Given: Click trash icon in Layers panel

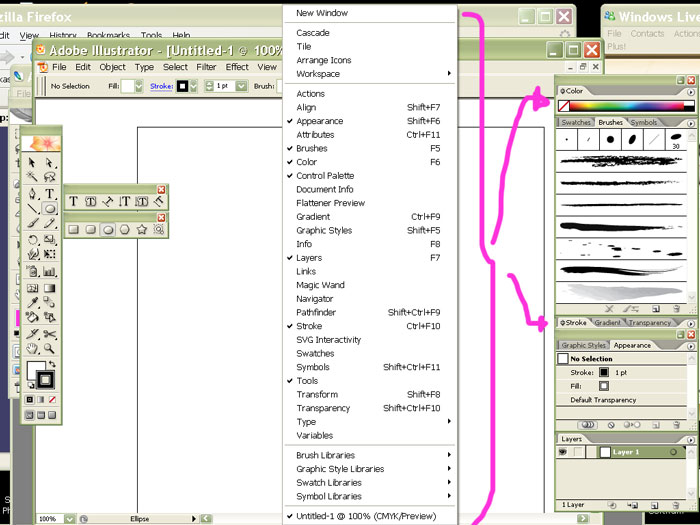Looking at the screenshot, I should click(676, 505).
